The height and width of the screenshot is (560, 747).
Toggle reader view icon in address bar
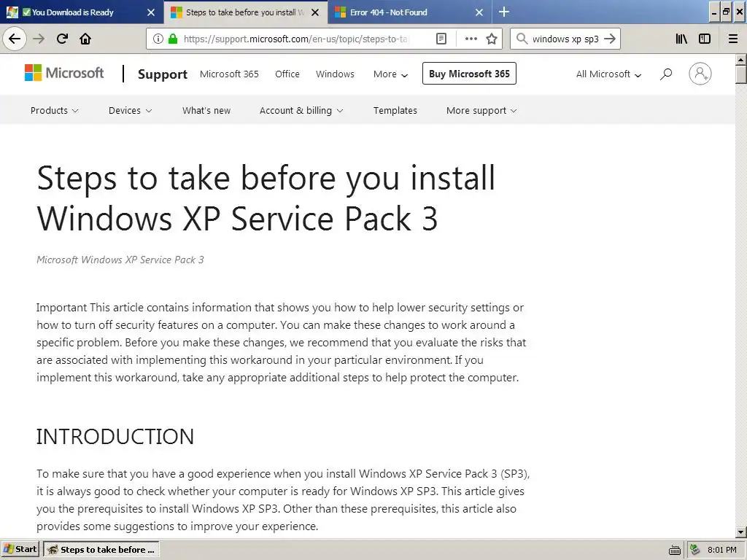(x=441, y=39)
